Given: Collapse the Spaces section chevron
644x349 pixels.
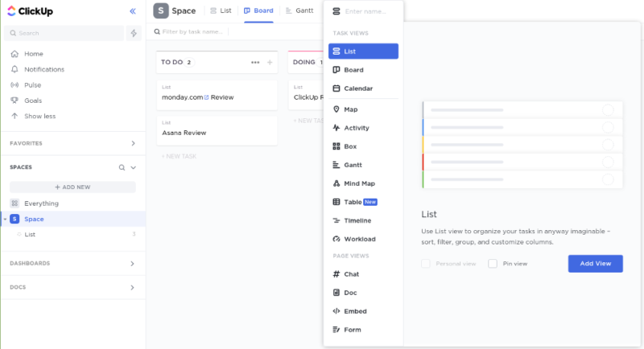Looking at the screenshot, I should click(x=133, y=167).
